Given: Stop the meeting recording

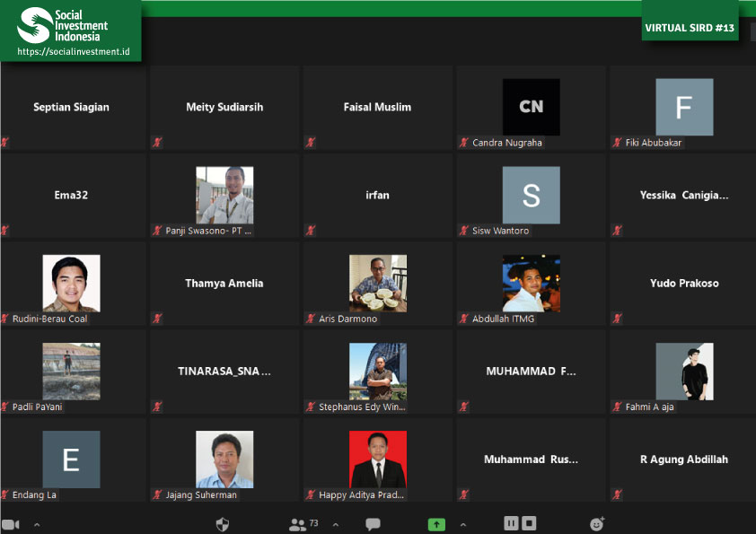Looking at the screenshot, I should click(x=530, y=523).
